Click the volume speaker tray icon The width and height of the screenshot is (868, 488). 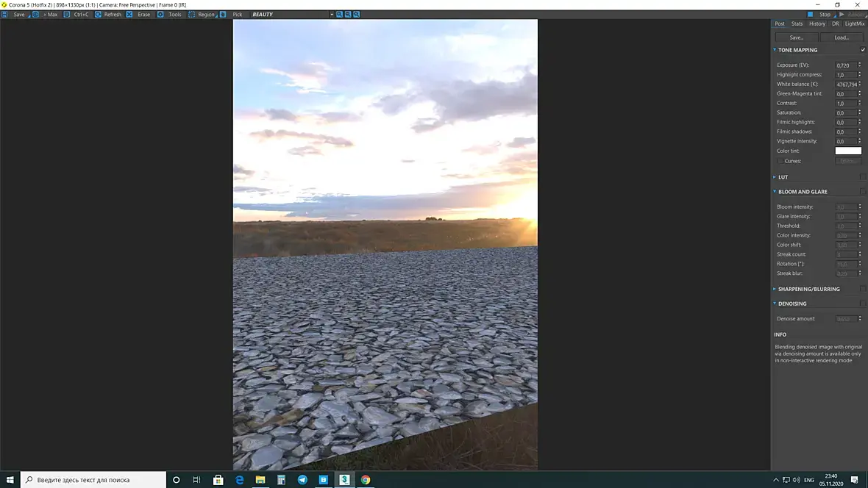point(796,480)
